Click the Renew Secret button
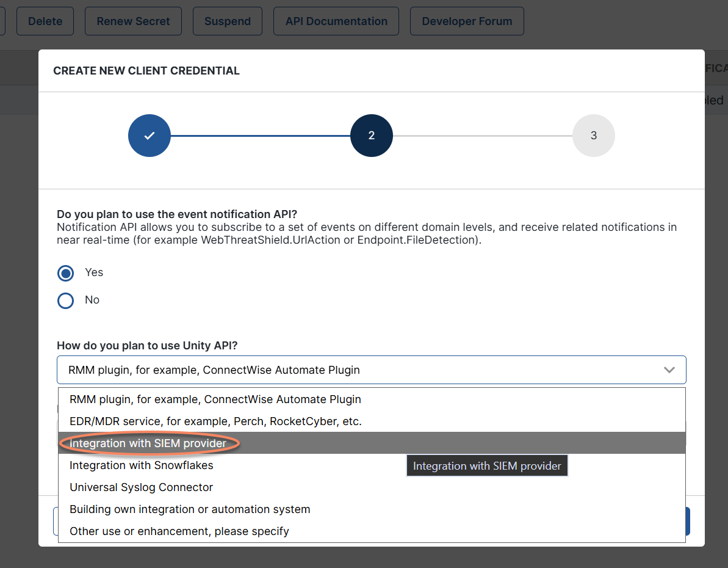The height and width of the screenshot is (568, 728). pyautogui.click(x=133, y=21)
